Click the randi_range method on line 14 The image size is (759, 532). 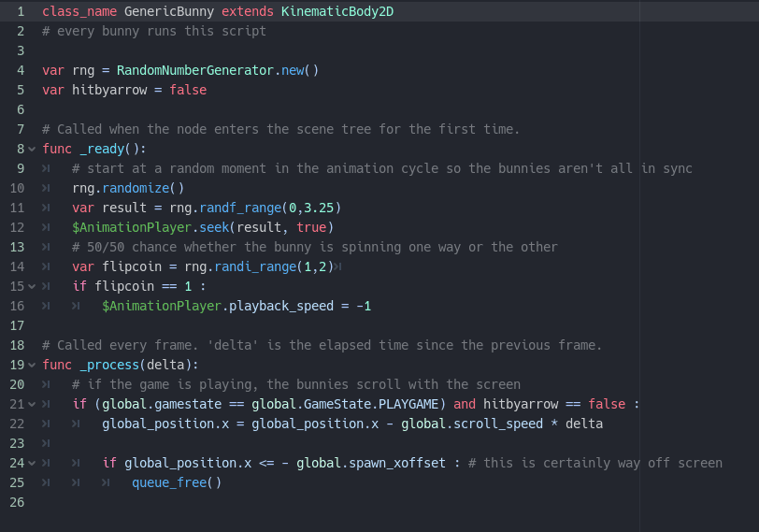point(255,266)
